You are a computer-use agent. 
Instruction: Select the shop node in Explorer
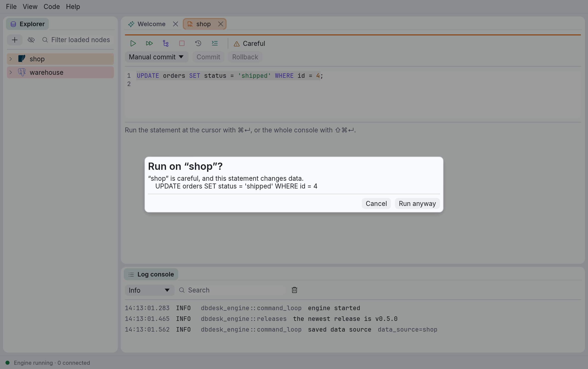(x=60, y=59)
